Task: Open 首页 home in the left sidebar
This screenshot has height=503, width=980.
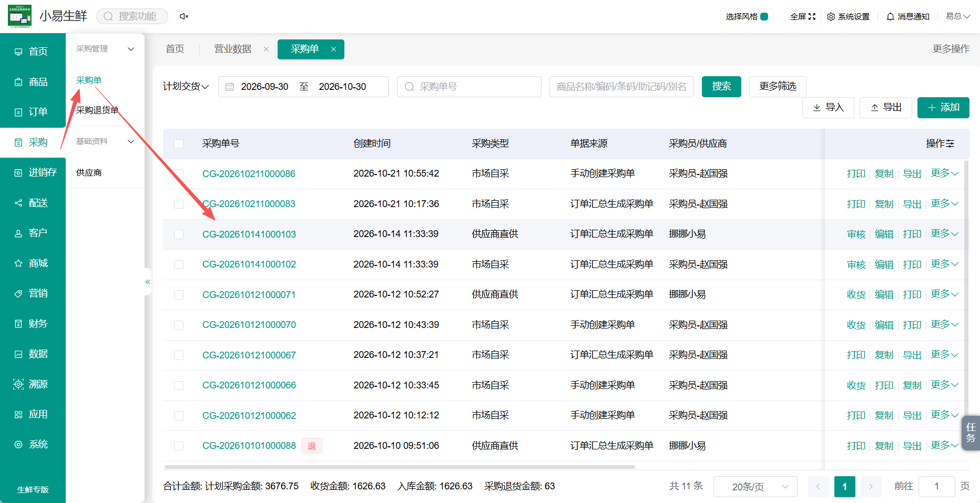Action: point(33,52)
